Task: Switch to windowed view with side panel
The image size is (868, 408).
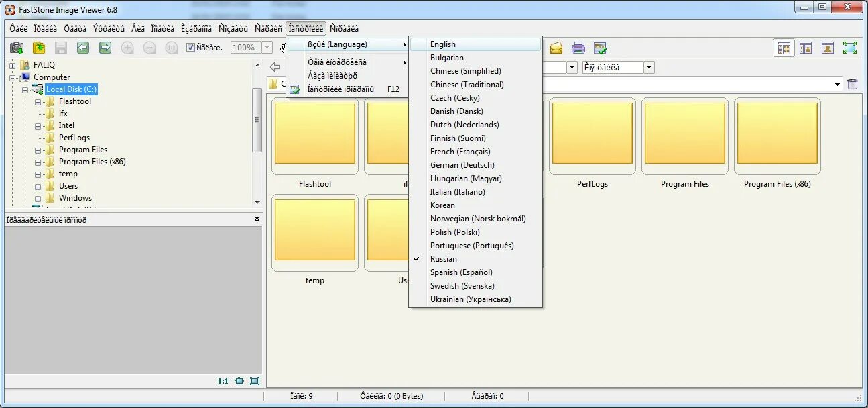Action: pyautogui.click(x=806, y=48)
